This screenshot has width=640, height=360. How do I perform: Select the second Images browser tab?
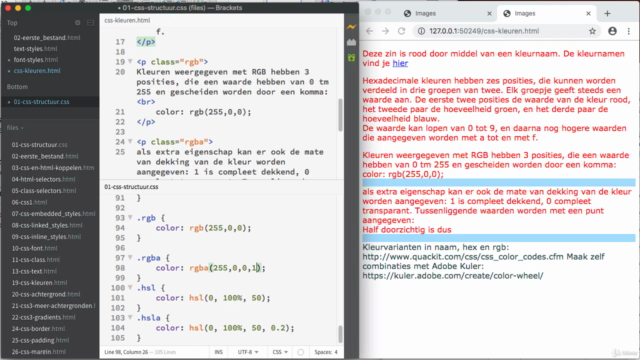click(546, 13)
